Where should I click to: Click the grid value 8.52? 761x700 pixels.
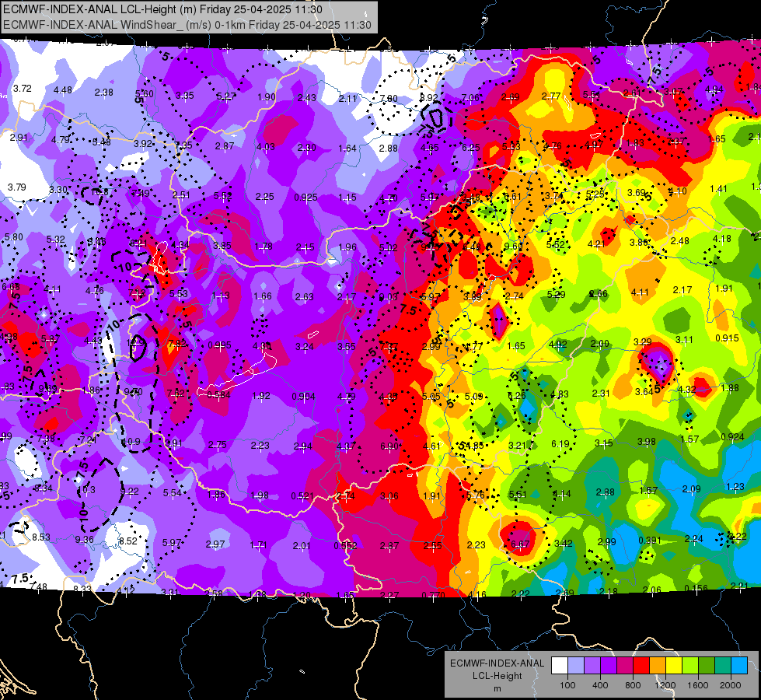(128, 541)
